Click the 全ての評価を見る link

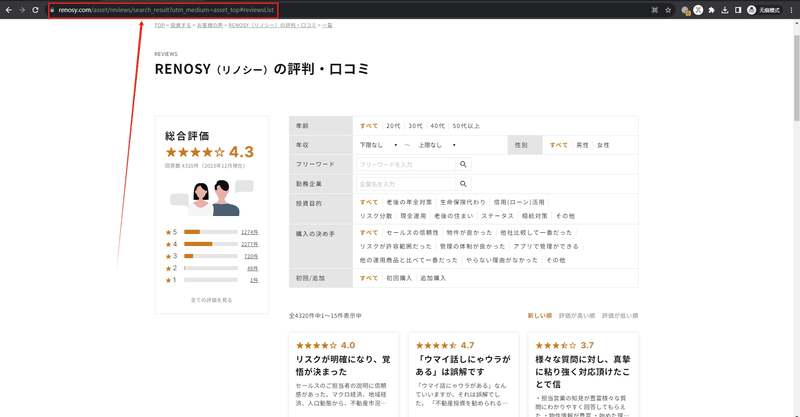(211, 300)
